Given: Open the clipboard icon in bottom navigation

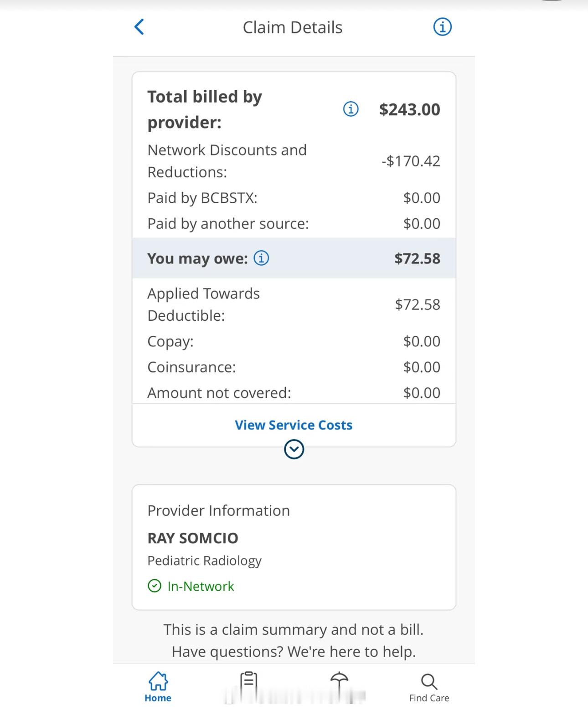Looking at the screenshot, I should tap(249, 681).
